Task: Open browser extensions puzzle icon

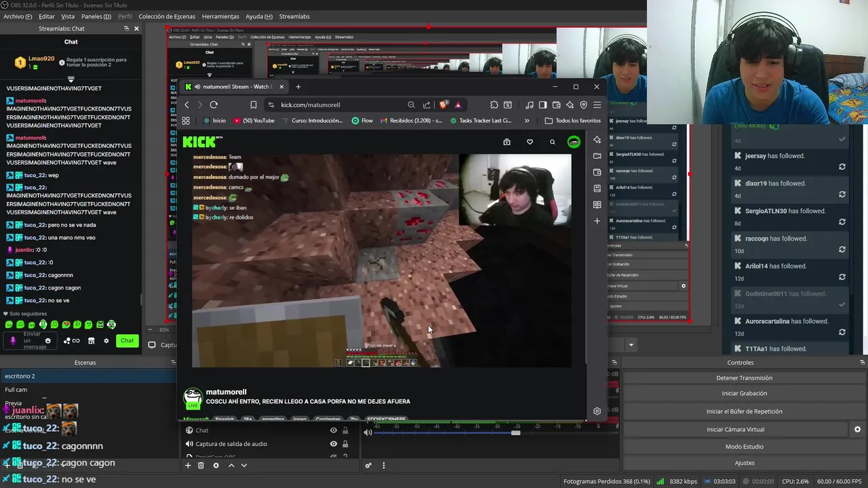Action: point(494,104)
